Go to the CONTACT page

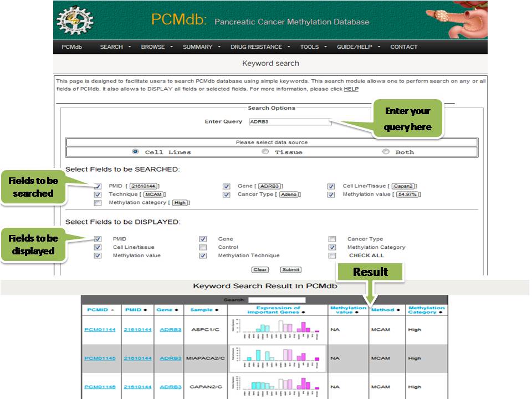point(403,47)
